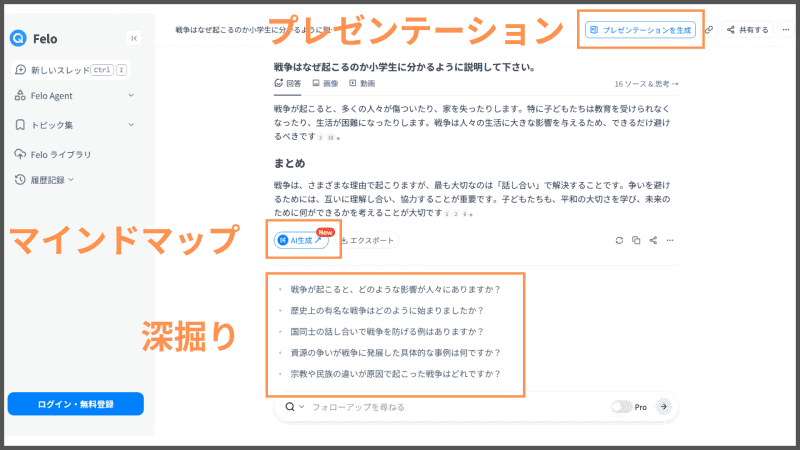Select question 戦争が起こると、どのような影響が人々にありますか？
Viewport: 800px width, 450px height.
pos(395,289)
